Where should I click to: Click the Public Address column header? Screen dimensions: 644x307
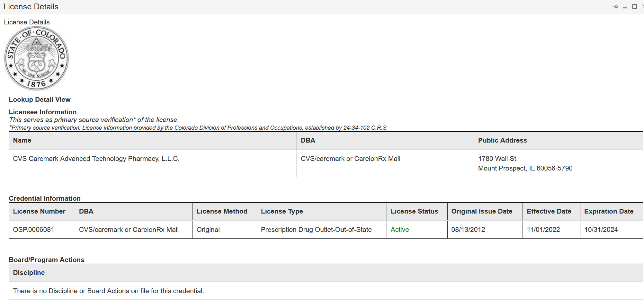point(503,140)
